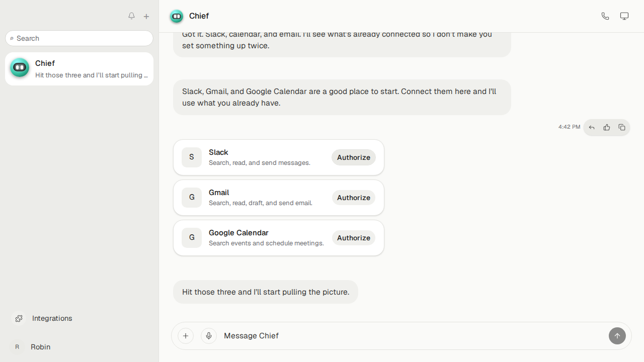Start a new chat with plus icon
The image size is (644, 362).
(x=146, y=16)
